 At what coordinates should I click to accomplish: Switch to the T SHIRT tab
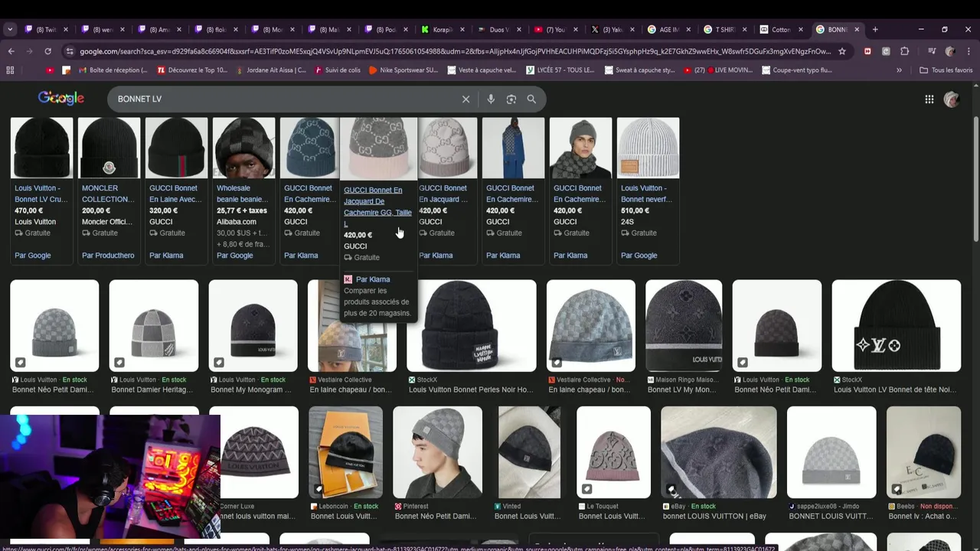724,29
